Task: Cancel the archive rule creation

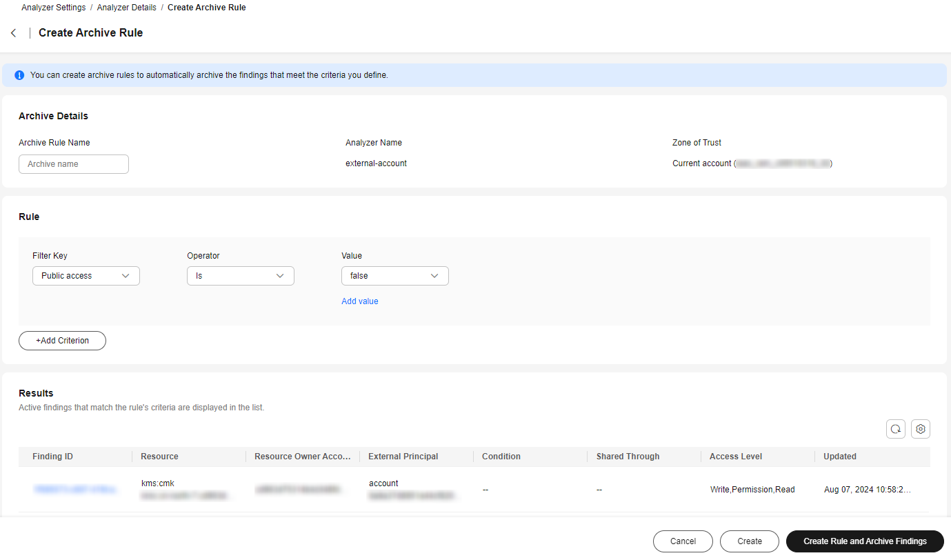Action: pyautogui.click(x=683, y=541)
